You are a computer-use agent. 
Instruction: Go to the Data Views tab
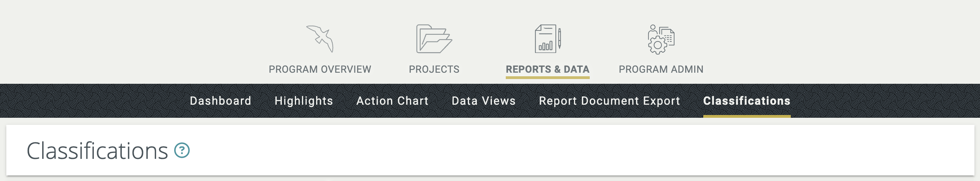pos(483,101)
